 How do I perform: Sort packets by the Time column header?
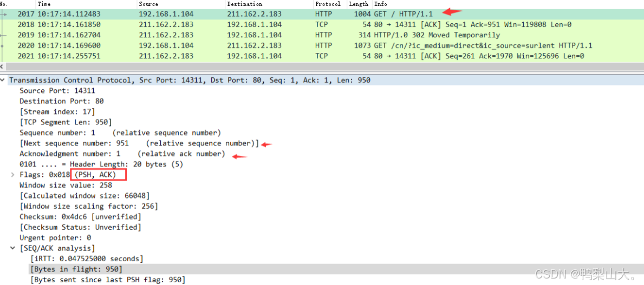coord(86,4)
